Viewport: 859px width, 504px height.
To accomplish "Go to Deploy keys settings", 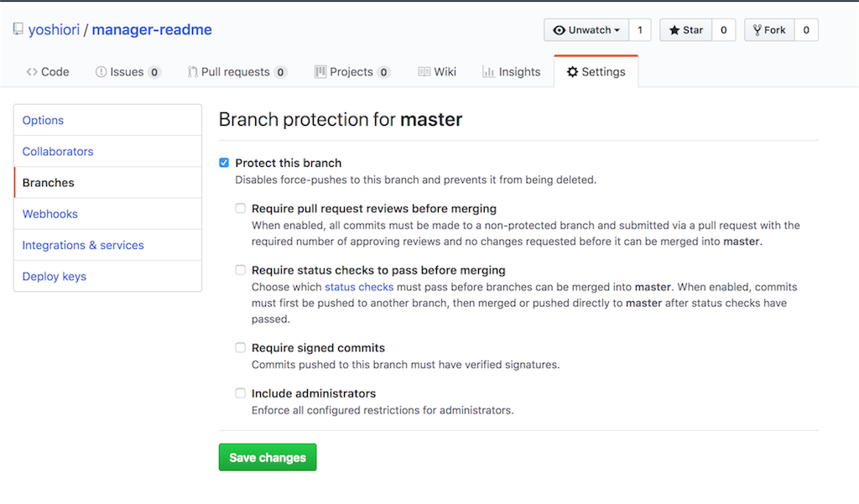I will tap(108, 276).
